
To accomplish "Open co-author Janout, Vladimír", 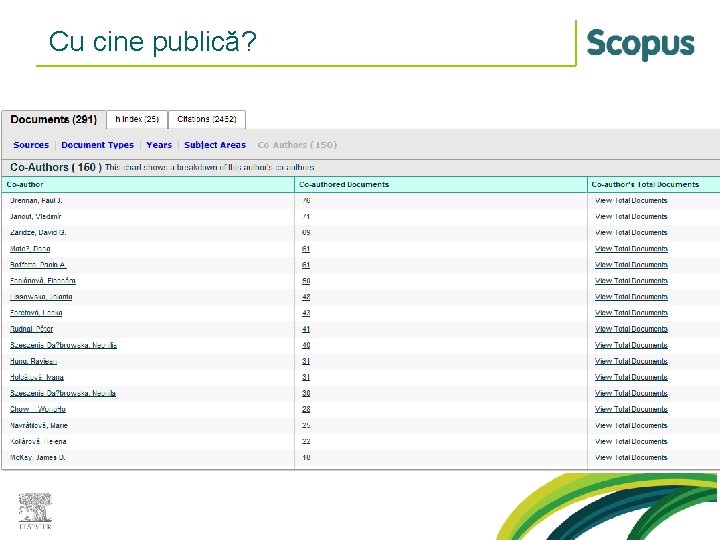I will click(x=35, y=217).
